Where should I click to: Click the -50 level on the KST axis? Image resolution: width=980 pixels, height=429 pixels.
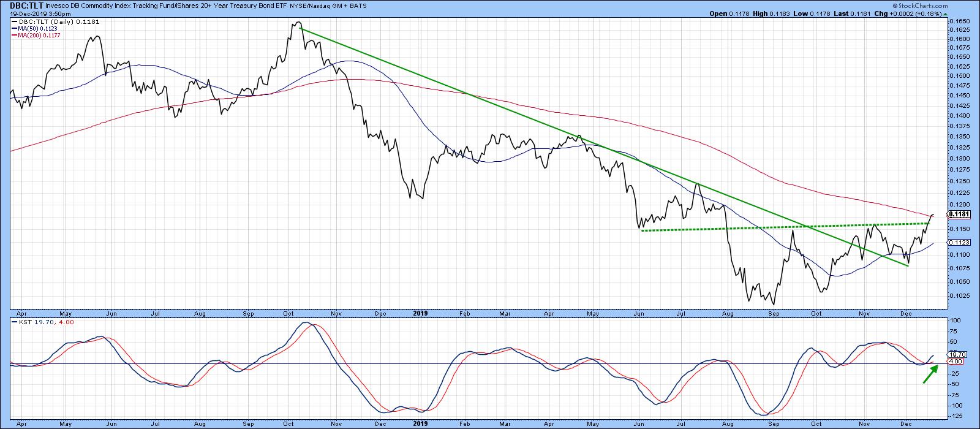point(954,385)
